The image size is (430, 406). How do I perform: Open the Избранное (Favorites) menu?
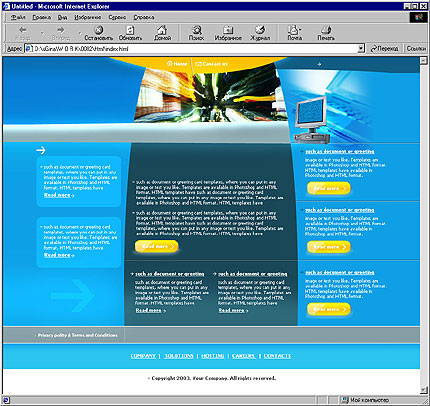coord(88,17)
